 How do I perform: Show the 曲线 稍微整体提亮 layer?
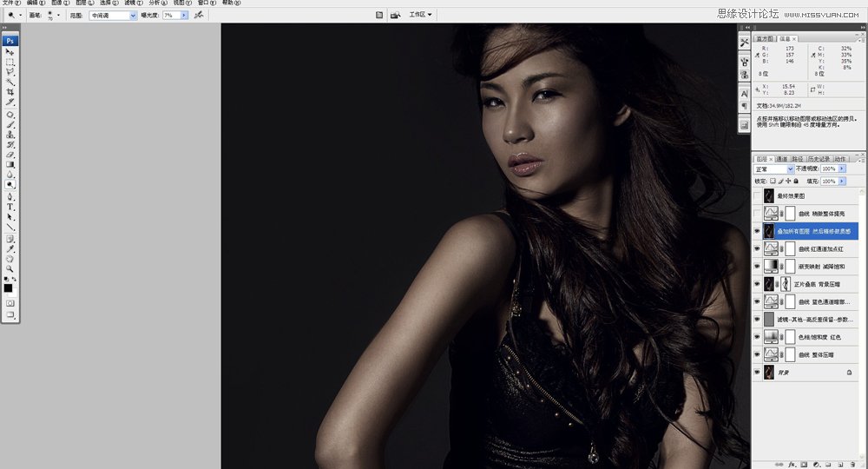tap(757, 213)
